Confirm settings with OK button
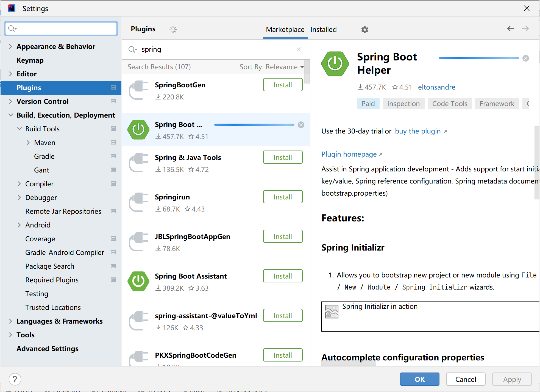 click(419, 379)
